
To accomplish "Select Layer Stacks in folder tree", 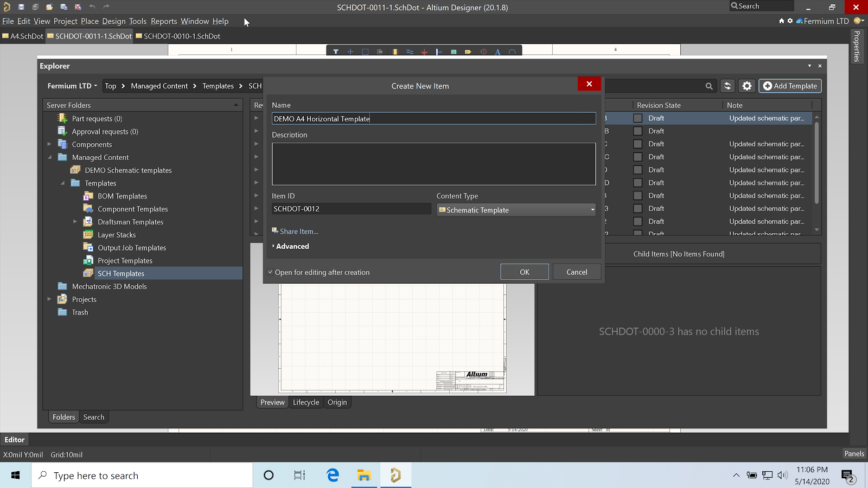I will pyautogui.click(x=117, y=235).
